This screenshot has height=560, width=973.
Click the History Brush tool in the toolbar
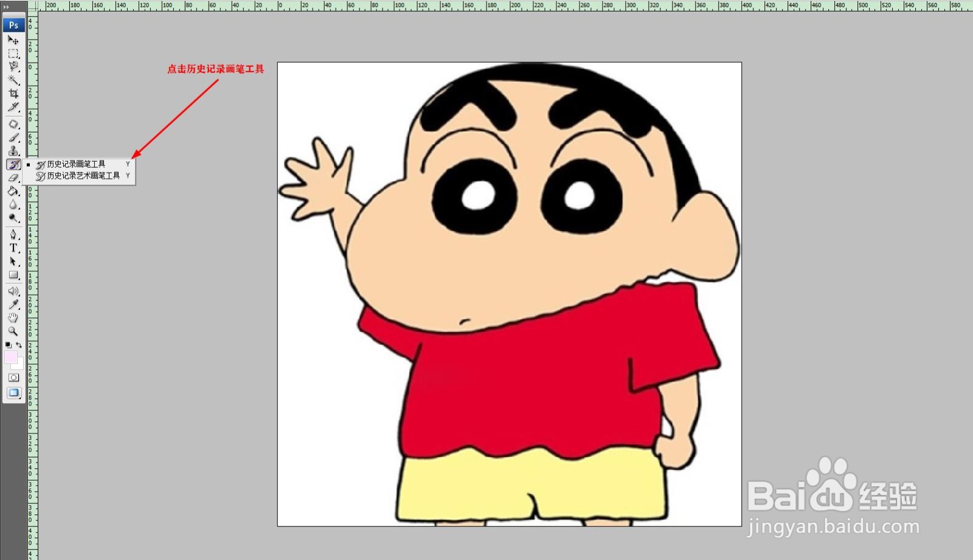point(13,164)
